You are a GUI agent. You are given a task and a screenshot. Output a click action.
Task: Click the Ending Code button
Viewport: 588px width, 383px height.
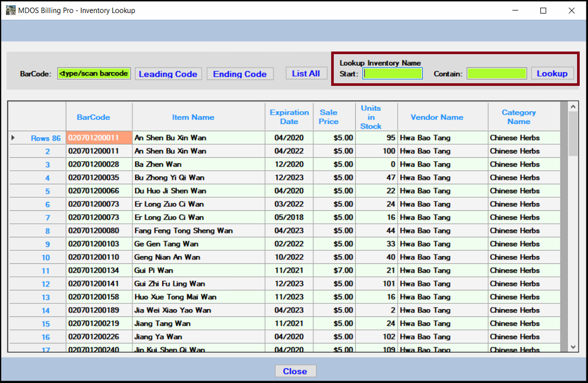[x=240, y=73]
